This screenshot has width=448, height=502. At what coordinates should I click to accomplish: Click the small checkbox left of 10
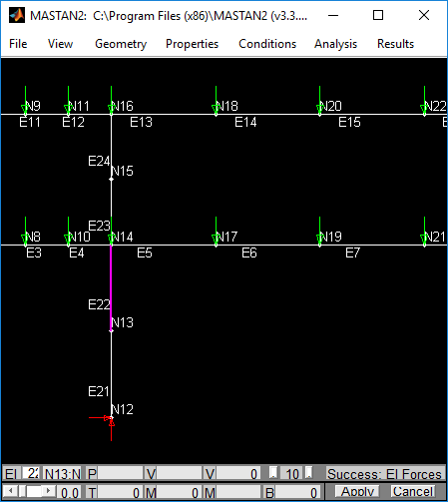(273, 473)
